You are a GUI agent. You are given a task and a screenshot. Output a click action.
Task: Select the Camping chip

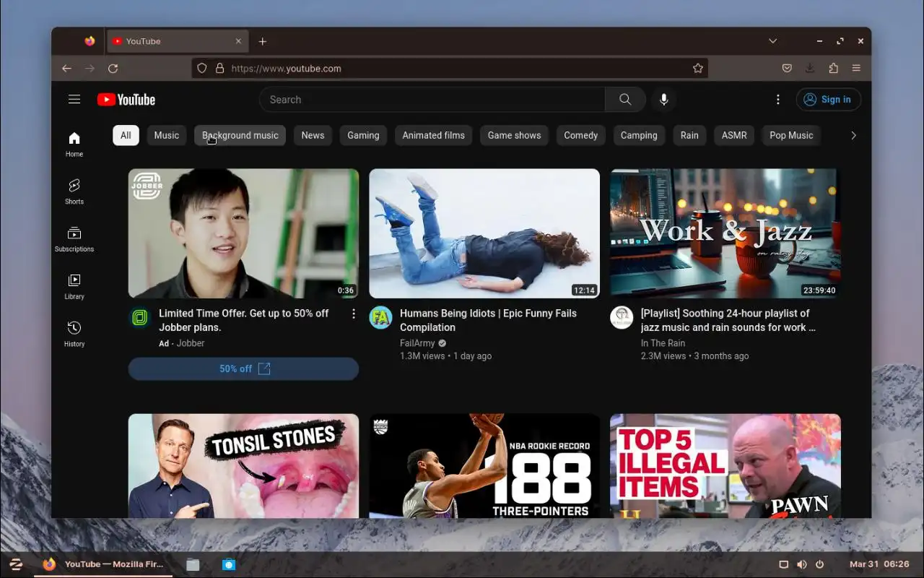pyautogui.click(x=639, y=135)
